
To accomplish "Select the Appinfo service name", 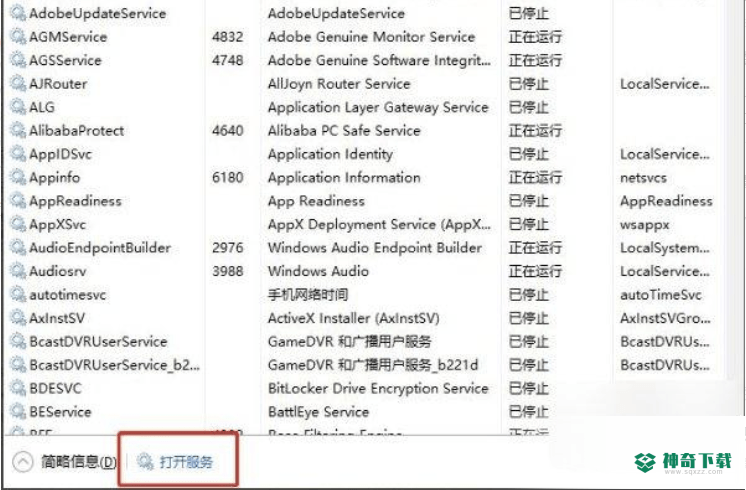I will (x=55, y=177).
